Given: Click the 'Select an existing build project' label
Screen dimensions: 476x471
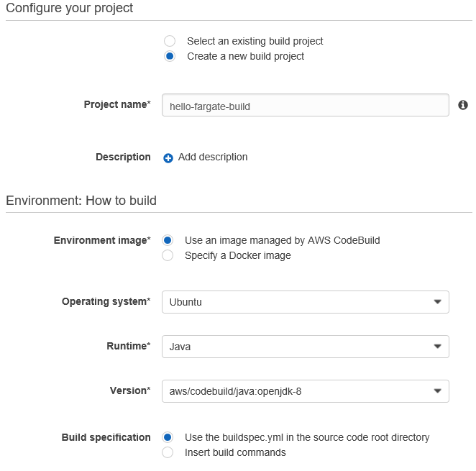Looking at the screenshot, I should coord(255,42).
